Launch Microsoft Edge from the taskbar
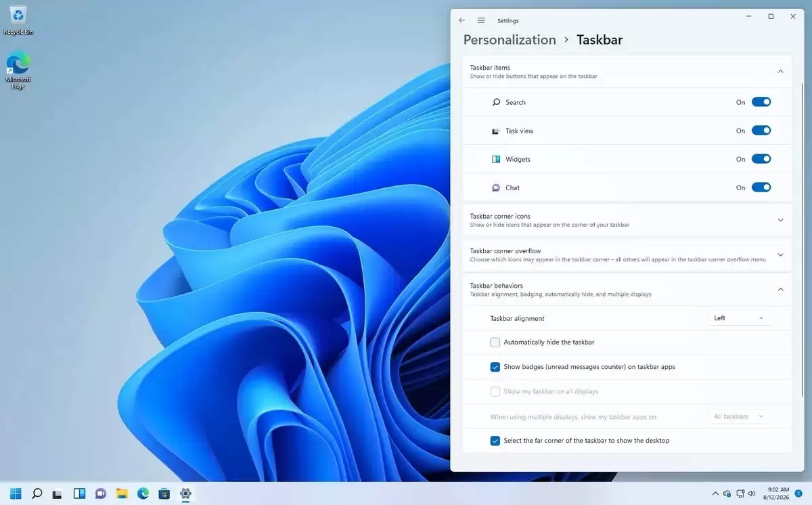The image size is (812, 505). pyautogui.click(x=143, y=493)
